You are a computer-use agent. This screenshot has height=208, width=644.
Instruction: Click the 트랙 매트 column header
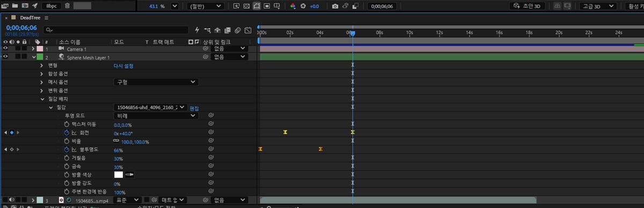click(163, 42)
